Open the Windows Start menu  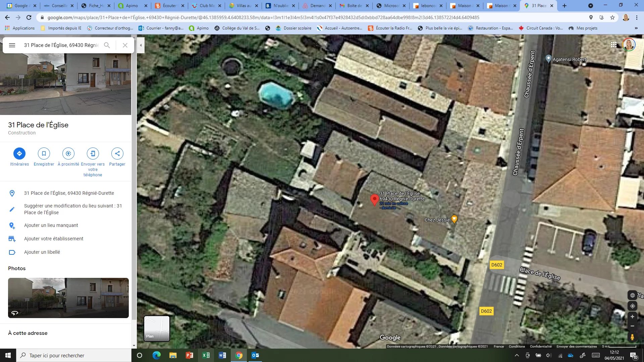click(8, 355)
